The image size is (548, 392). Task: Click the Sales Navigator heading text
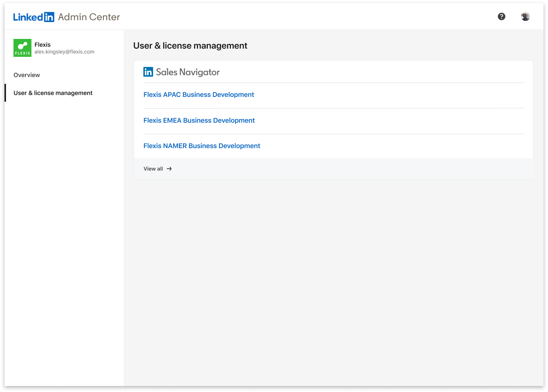tap(188, 72)
